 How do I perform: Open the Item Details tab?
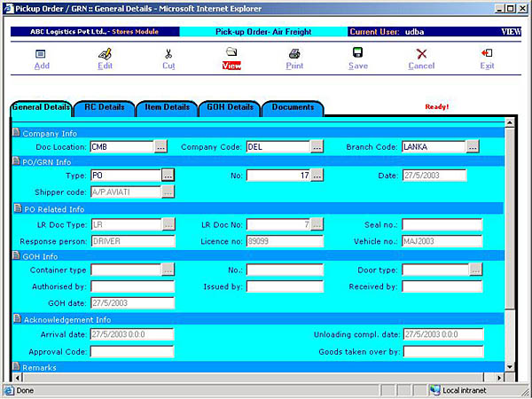tap(167, 107)
